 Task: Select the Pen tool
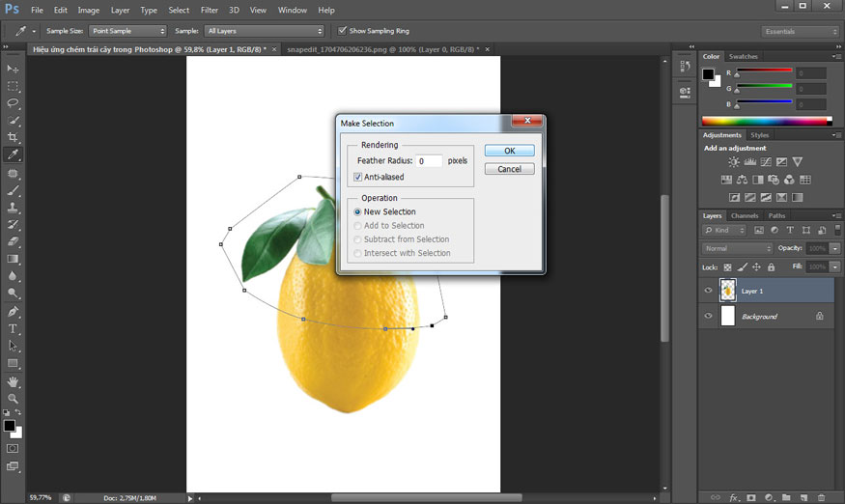(13, 312)
